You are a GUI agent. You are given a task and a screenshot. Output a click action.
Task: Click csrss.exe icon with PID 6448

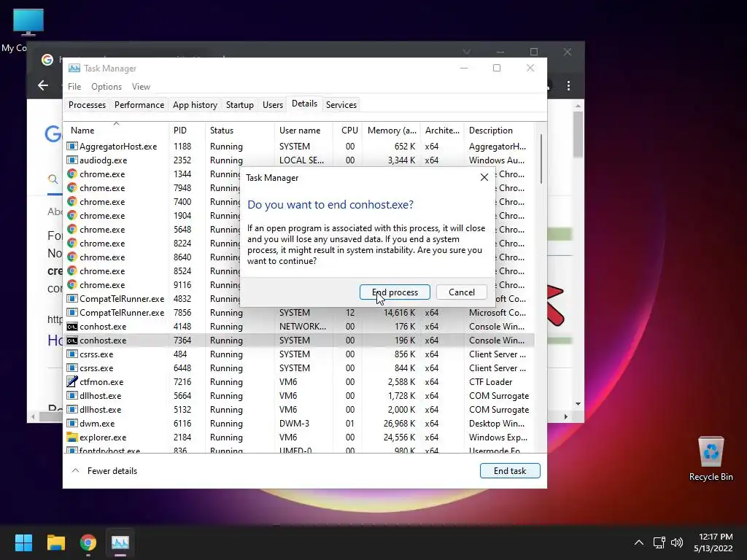click(x=72, y=367)
